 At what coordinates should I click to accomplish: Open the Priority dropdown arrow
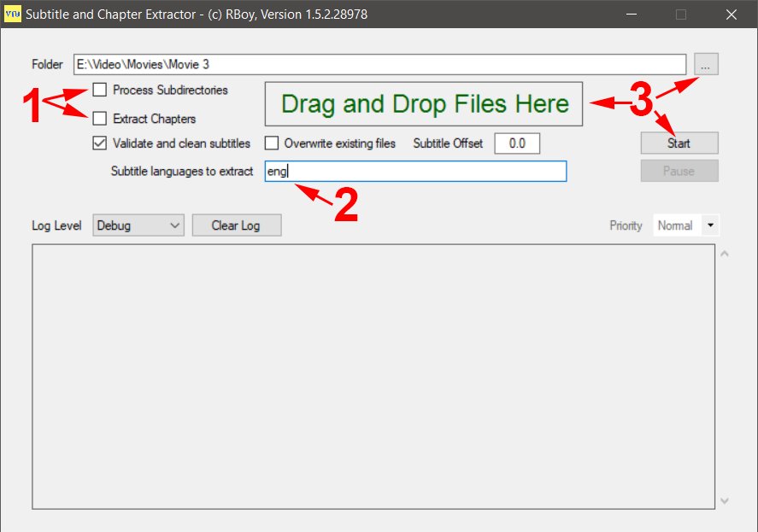(710, 225)
